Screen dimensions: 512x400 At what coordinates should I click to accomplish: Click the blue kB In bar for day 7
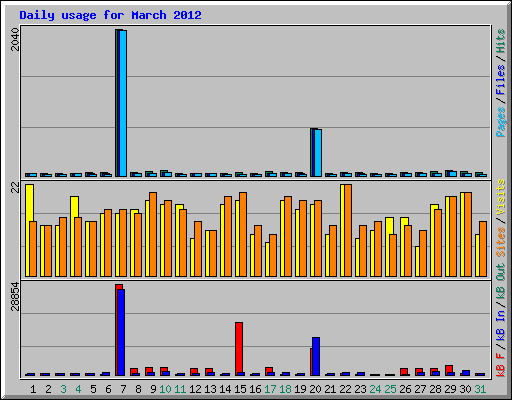click(121, 332)
